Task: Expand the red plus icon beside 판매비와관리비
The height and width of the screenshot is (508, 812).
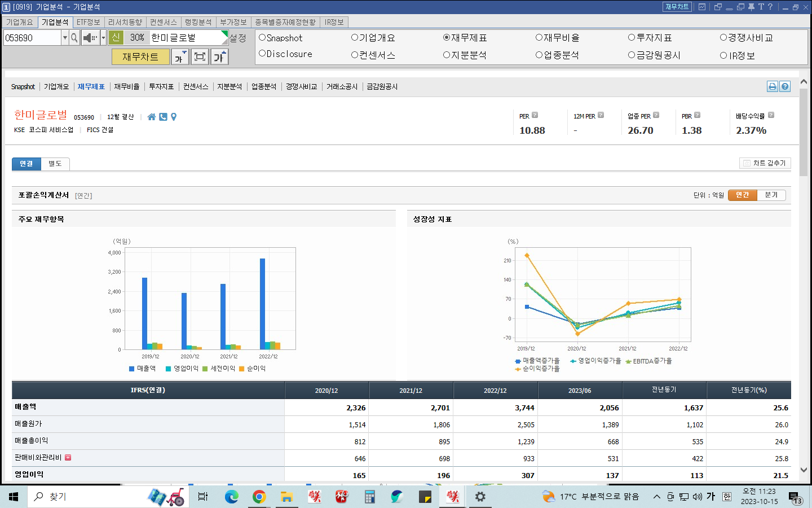Action: [x=68, y=458]
